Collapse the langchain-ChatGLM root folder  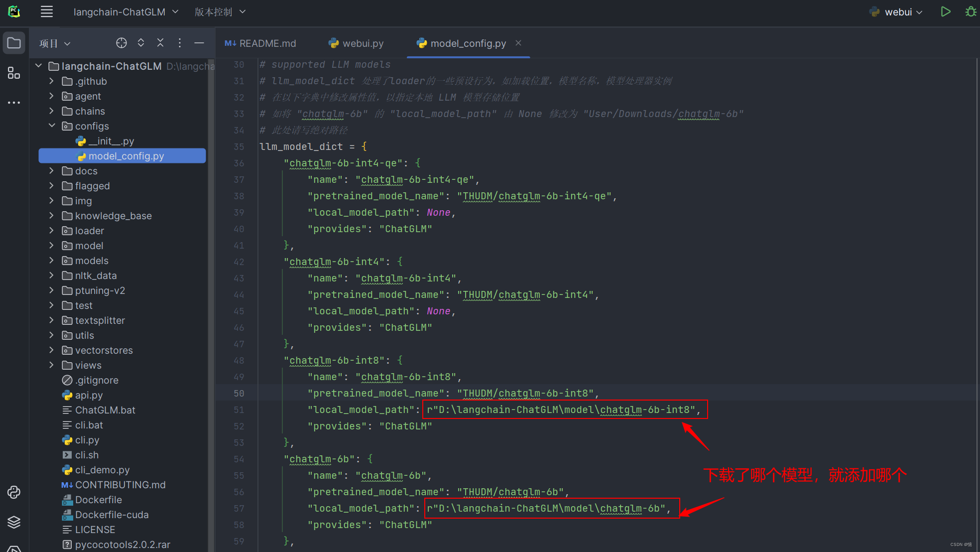38,66
